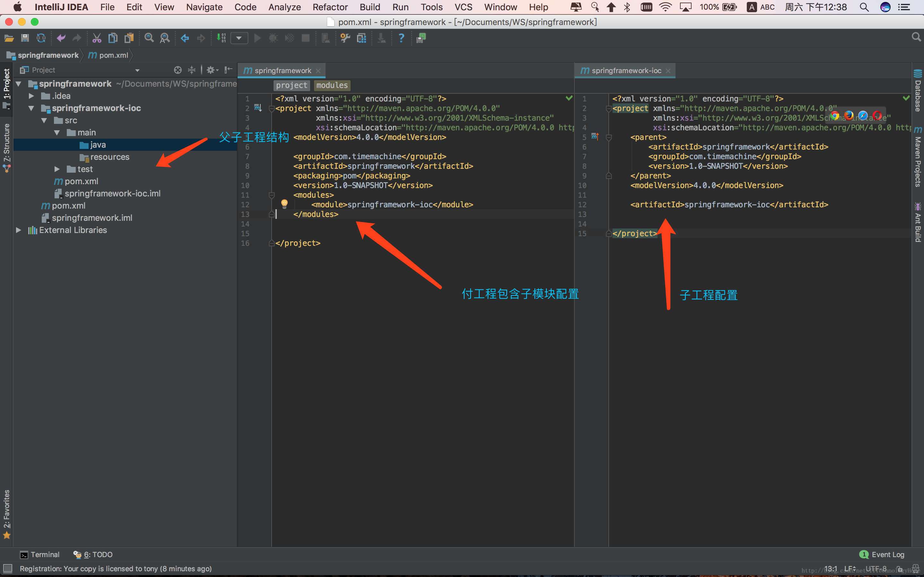Image resolution: width=924 pixels, height=577 pixels.
Task: Open Help question mark icon
Action: 401,38
